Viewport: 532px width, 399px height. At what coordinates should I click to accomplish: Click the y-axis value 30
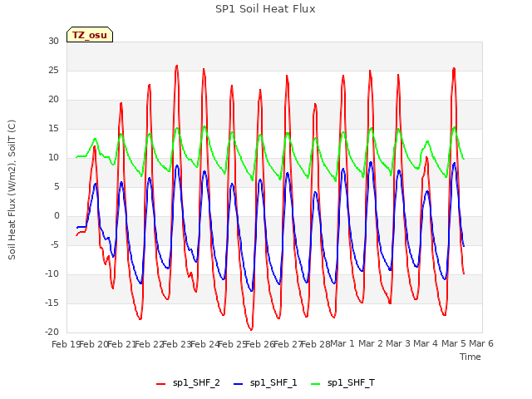pyautogui.click(x=53, y=42)
